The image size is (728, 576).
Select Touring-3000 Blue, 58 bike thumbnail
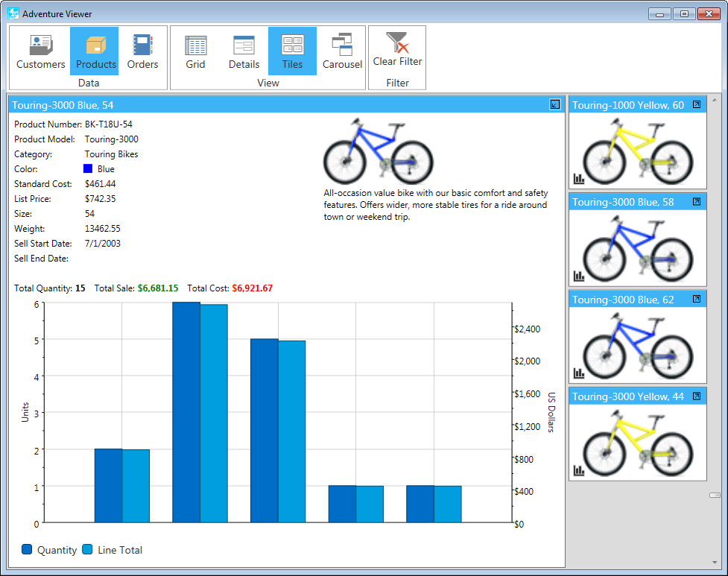pyautogui.click(x=638, y=248)
